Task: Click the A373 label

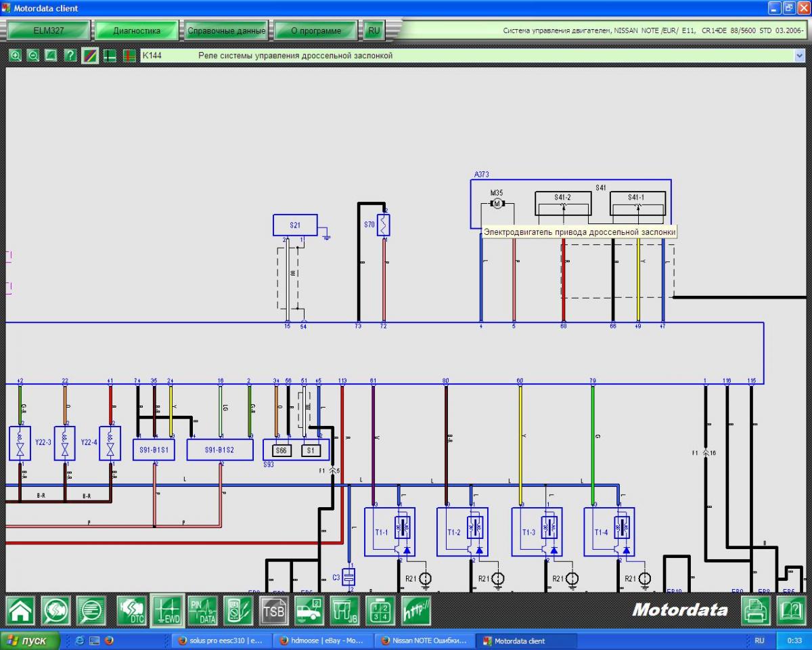Action: (482, 174)
